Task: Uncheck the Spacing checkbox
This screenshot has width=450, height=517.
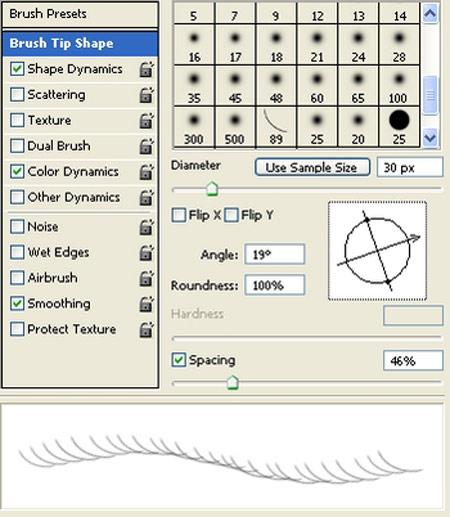Action: (179, 360)
